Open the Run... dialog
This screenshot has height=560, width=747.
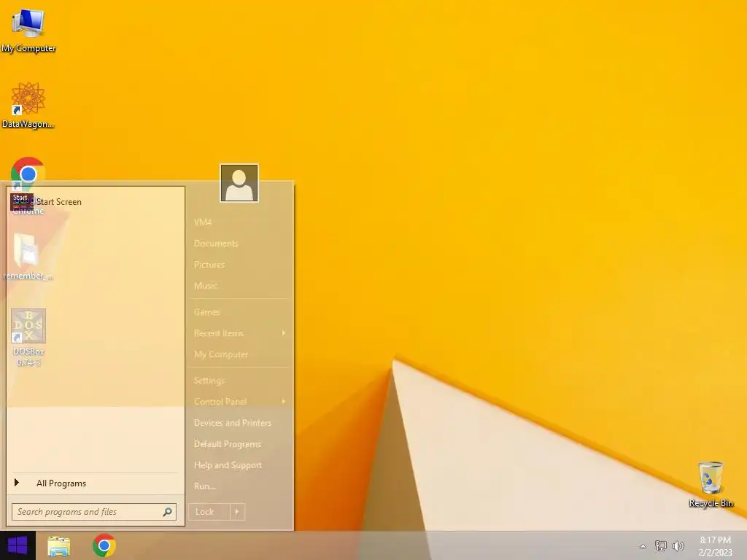tap(205, 486)
